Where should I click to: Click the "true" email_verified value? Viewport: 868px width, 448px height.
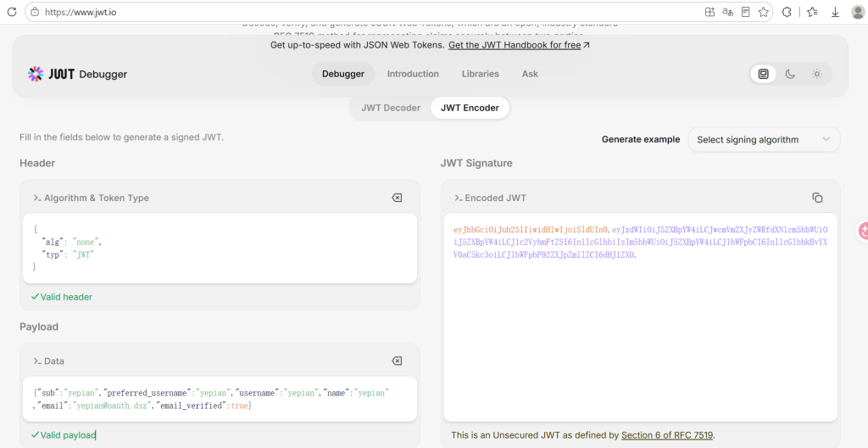tap(239, 406)
